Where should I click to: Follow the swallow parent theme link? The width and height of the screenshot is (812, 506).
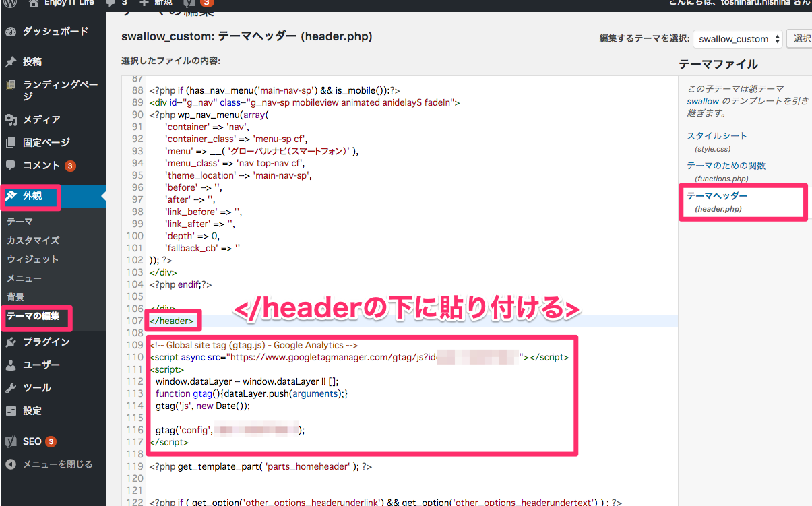(703, 101)
